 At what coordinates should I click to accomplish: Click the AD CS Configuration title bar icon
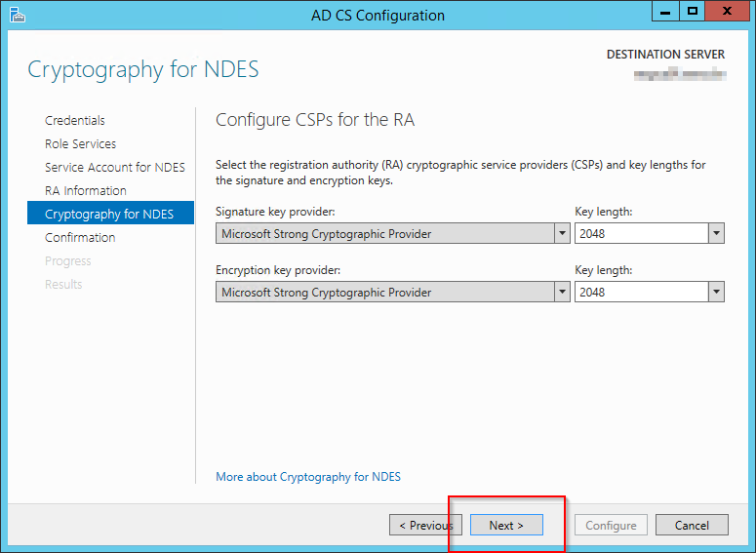pos(17,15)
